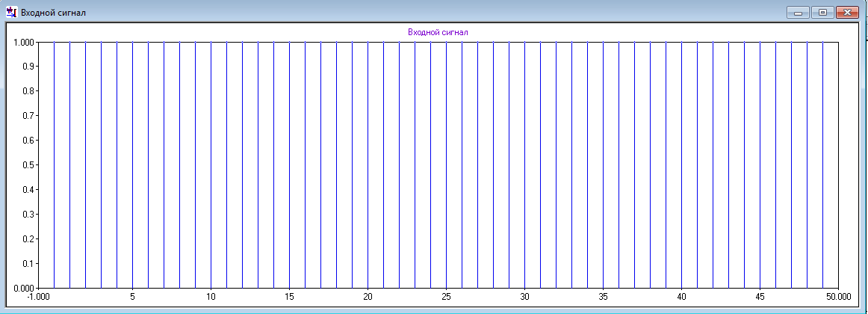Click y-axis label 0.5
The image size is (868, 314).
pos(28,165)
